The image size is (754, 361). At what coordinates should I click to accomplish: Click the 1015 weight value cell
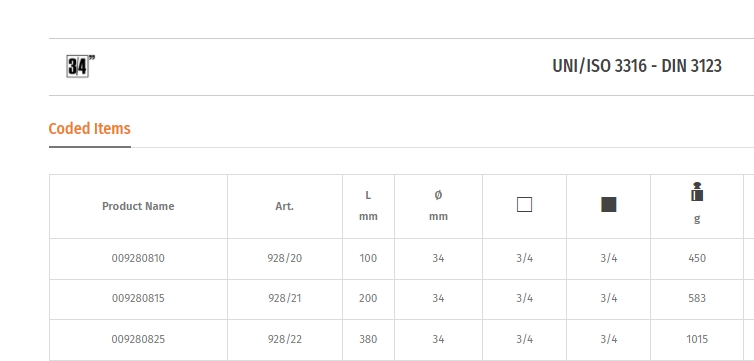click(x=697, y=339)
